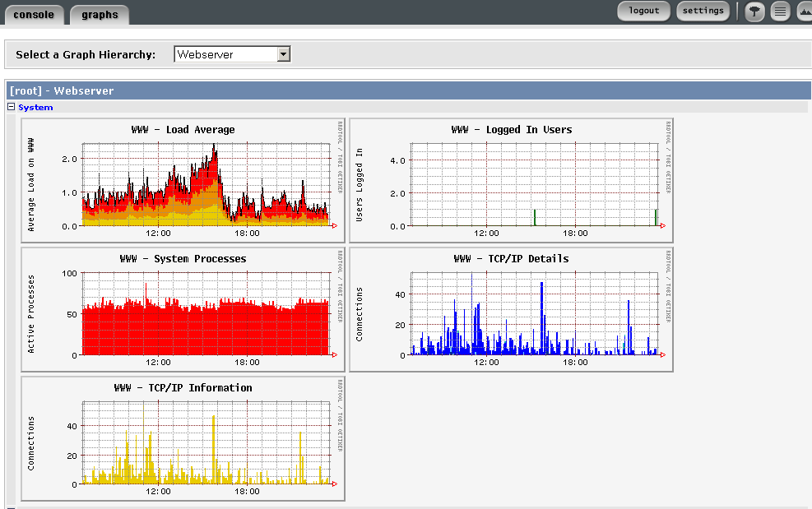Switch to list view mode icon
This screenshot has width=812, height=509.
pyautogui.click(x=780, y=12)
